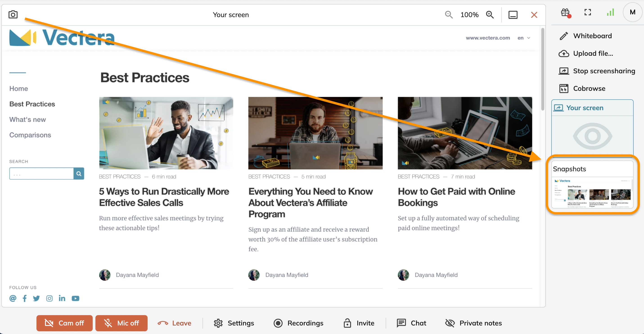Close the Your screen view
644x334 pixels.
point(534,15)
